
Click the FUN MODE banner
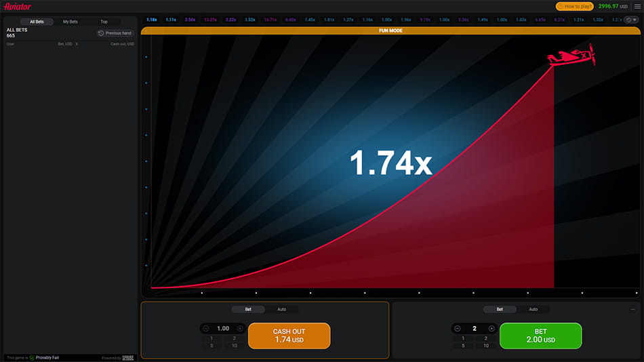[x=390, y=31]
